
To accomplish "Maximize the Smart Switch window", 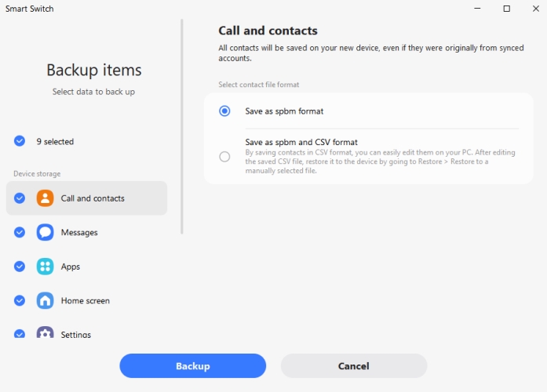I will (506, 9).
